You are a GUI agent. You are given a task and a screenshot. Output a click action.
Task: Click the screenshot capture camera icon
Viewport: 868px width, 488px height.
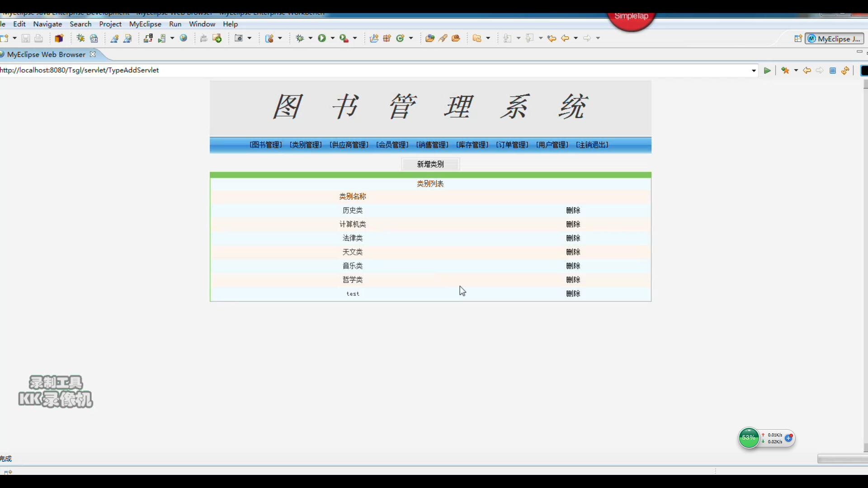[x=239, y=38]
